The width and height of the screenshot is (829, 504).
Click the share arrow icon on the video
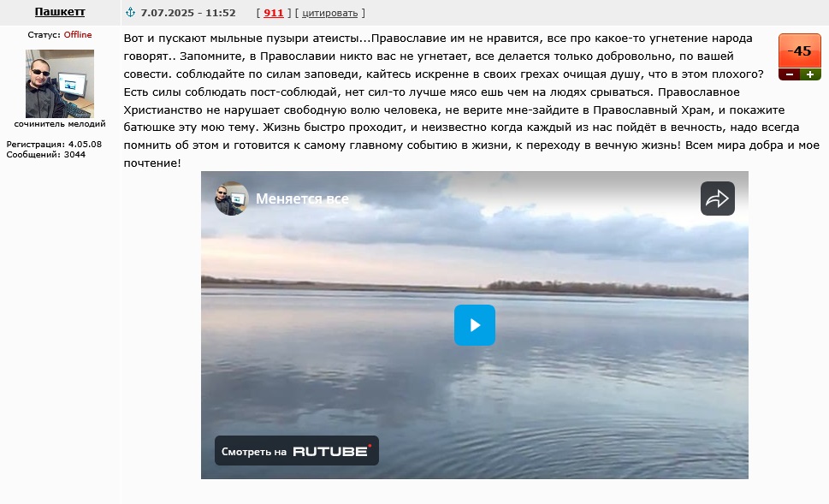(718, 199)
